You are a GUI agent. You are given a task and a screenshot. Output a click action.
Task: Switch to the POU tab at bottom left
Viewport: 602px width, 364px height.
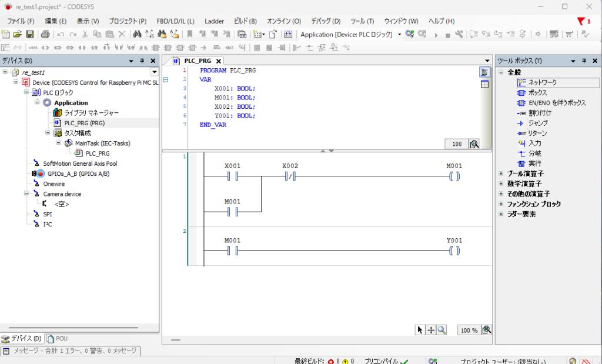[x=57, y=339]
